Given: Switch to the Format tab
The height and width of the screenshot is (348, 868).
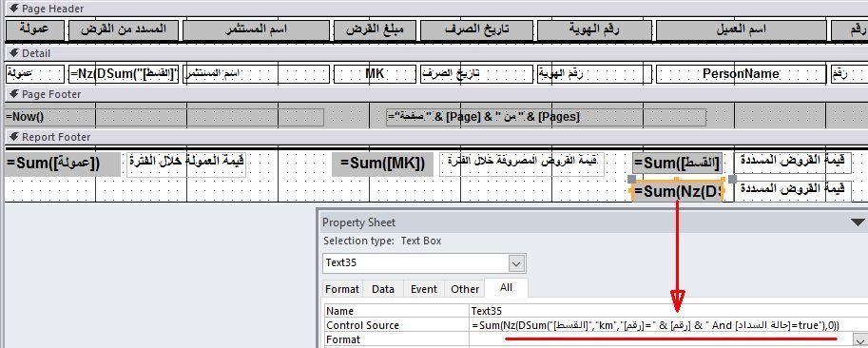Looking at the screenshot, I should [341, 289].
